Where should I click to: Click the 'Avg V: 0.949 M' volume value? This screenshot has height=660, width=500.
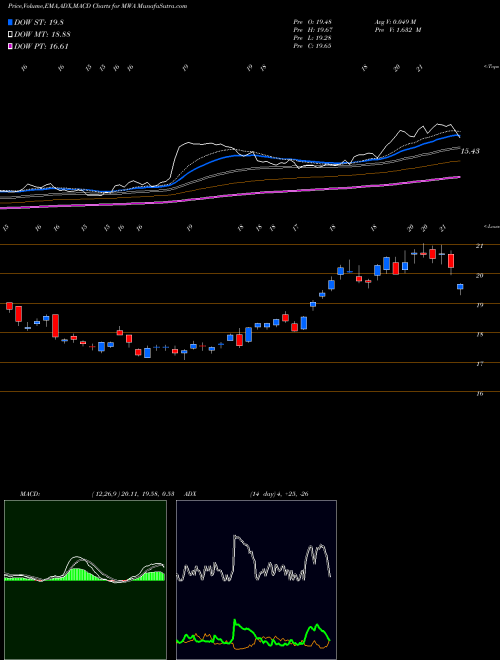coord(396,22)
